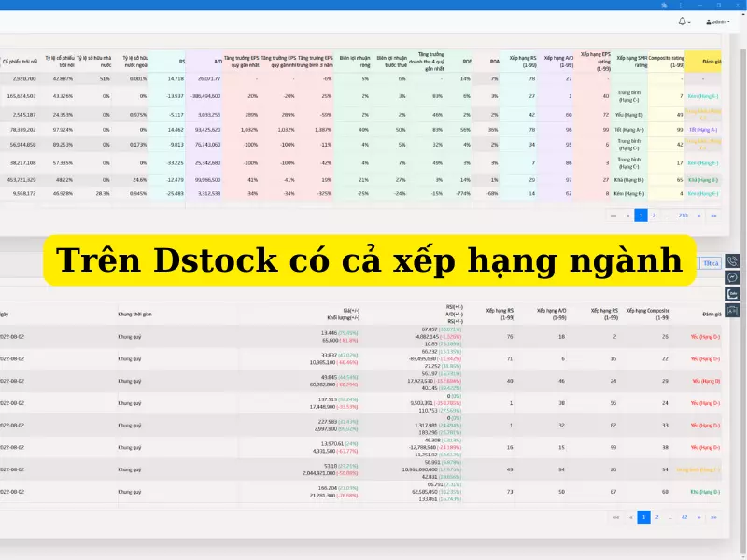
Task: Click the contact card floating icon
Action: pyautogui.click(x=732, y=311)
